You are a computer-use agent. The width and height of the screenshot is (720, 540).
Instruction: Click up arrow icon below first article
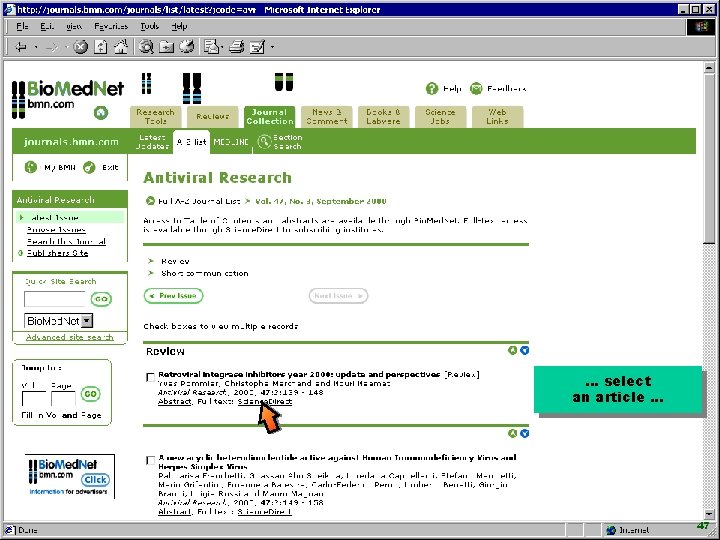pos(512,433)
